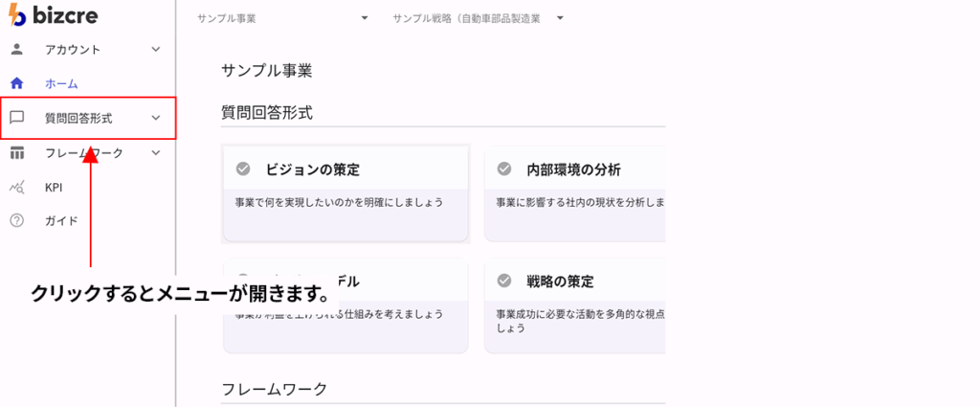Click the account person icon

click(17, 50)
